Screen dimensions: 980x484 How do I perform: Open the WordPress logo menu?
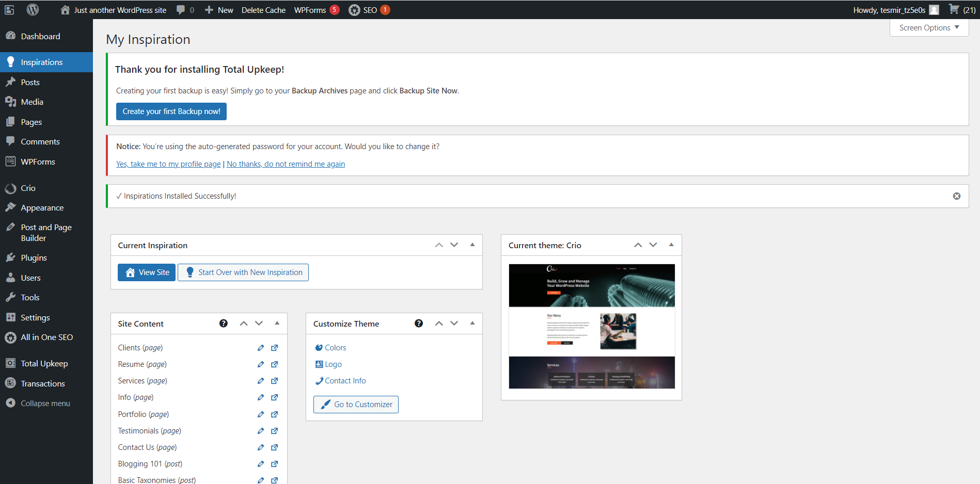pos(33,10)
